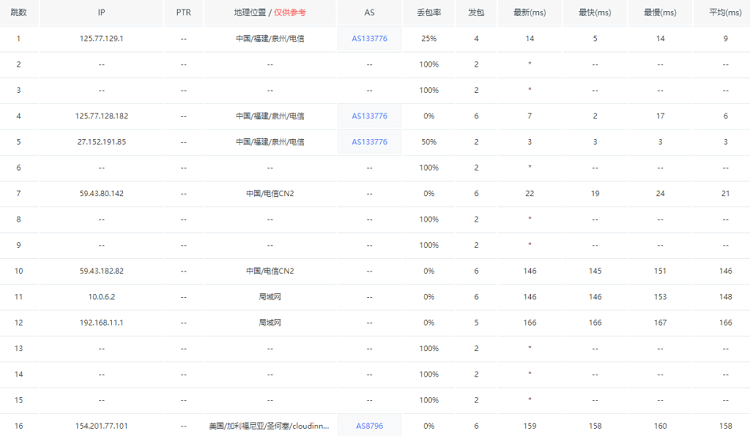
Task: Click slowest latency 151 in hop 10
Action: tap(660, 271)
